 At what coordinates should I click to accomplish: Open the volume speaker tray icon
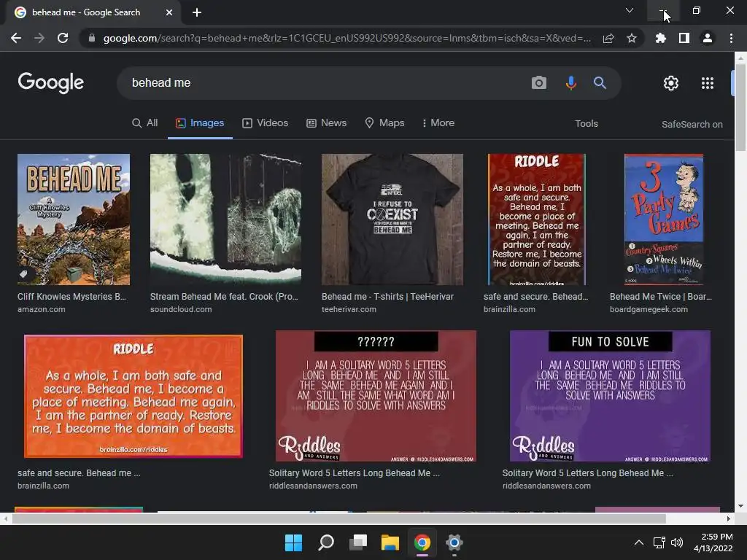(x=676, y=542)
